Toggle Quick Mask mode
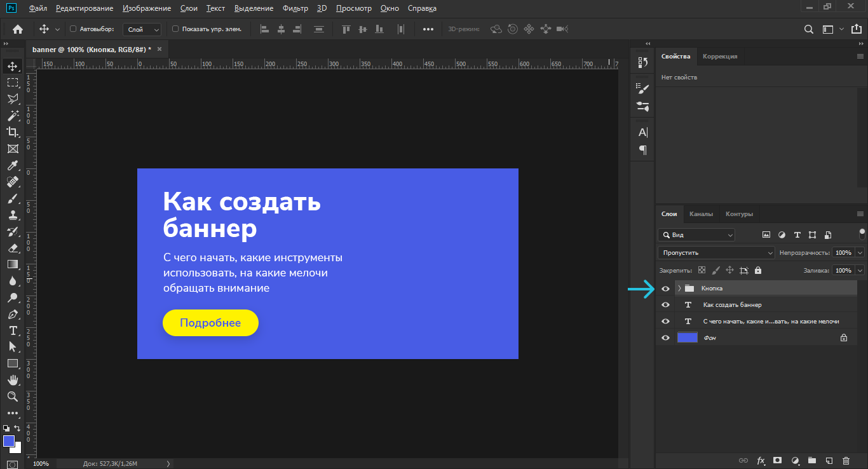 pos(12,464)
